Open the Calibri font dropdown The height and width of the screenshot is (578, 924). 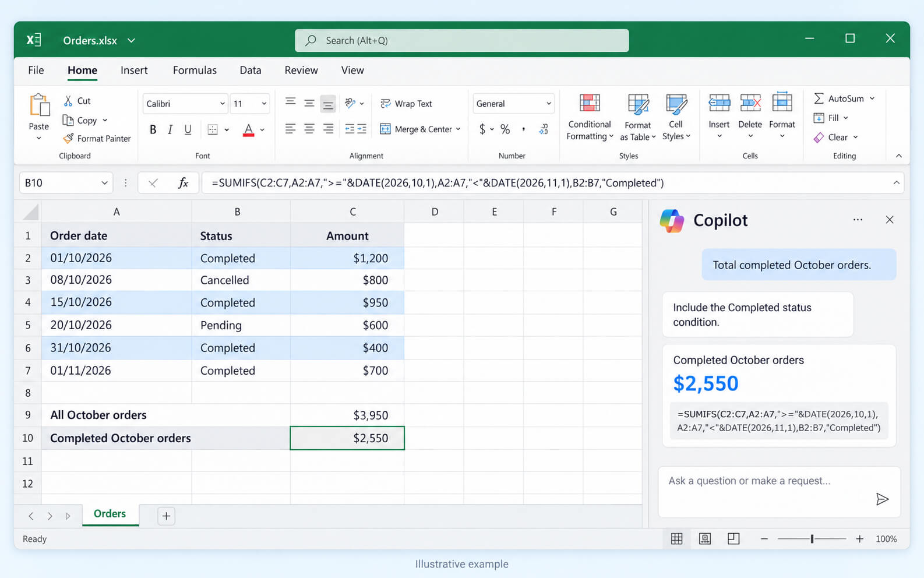point(222,104)
